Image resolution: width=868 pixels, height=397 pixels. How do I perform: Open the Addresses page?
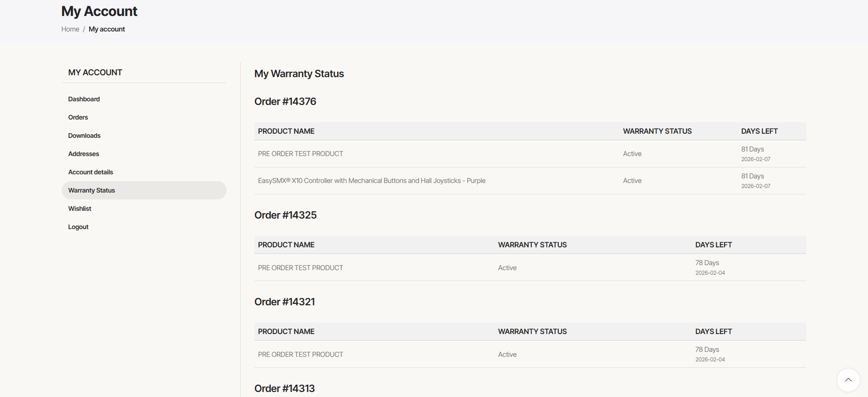click(84, 154)
